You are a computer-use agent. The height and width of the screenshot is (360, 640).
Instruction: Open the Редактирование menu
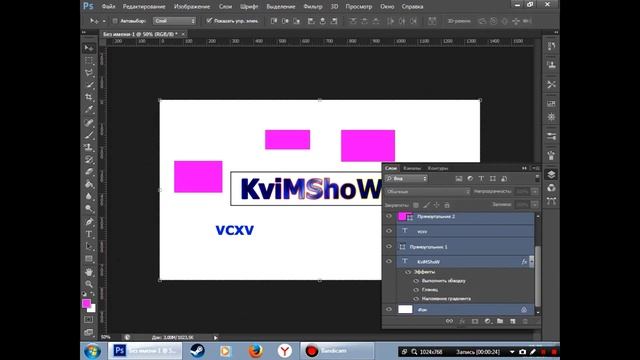coord(144,7)
